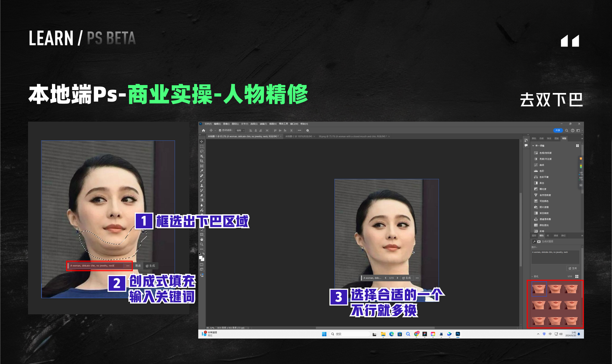Image resolution: width=612 pixels, height=364 pixels.
Task: Collapse the 变化 section in Properties
Action: [532, 276]
